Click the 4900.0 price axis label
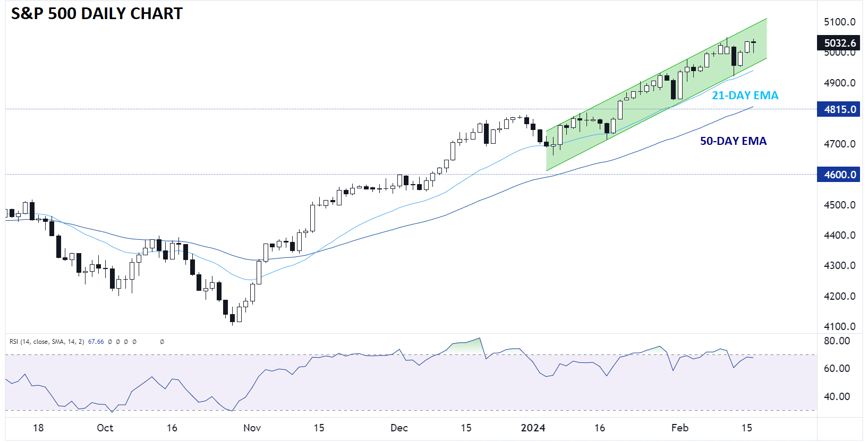This screenshot has height=442, width=868. (x=839, y=83)
